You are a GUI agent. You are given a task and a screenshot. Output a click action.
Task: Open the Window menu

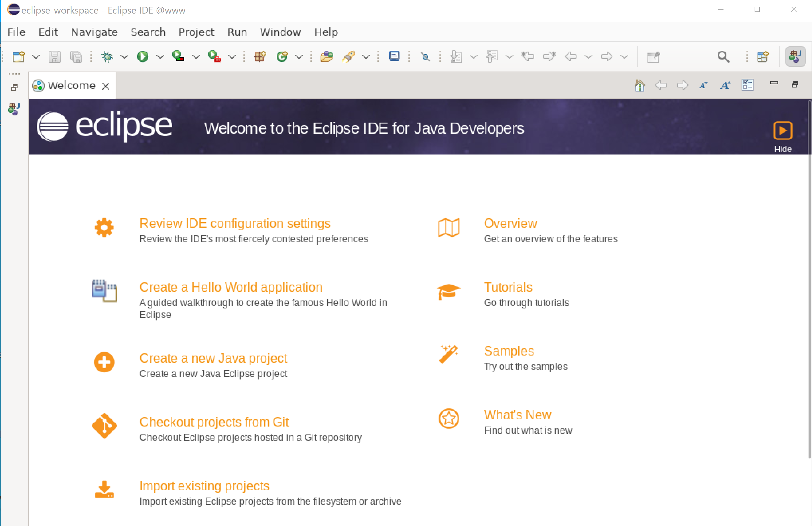coord(280,32)
